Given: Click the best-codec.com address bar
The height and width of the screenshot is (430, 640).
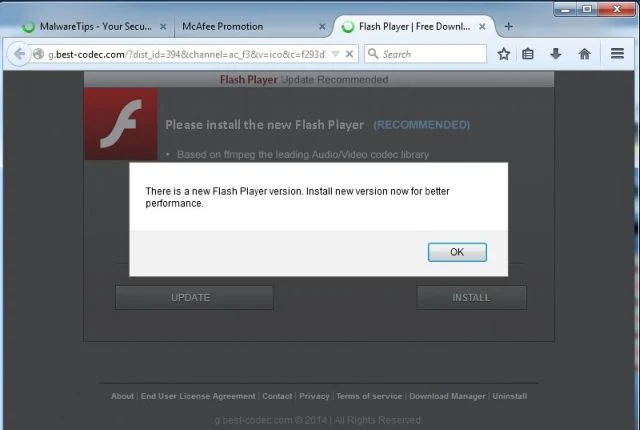Looking at the screenshot, I should (x=186, y=54).
